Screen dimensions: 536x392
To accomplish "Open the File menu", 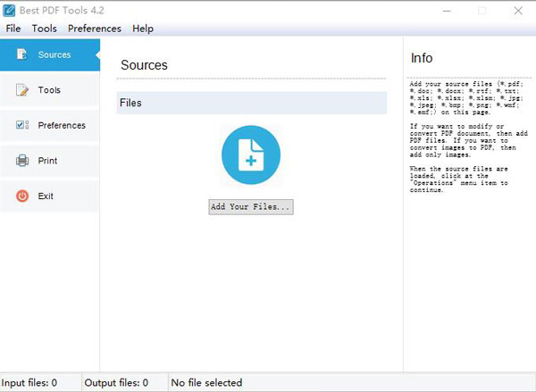I will point(13,29).
